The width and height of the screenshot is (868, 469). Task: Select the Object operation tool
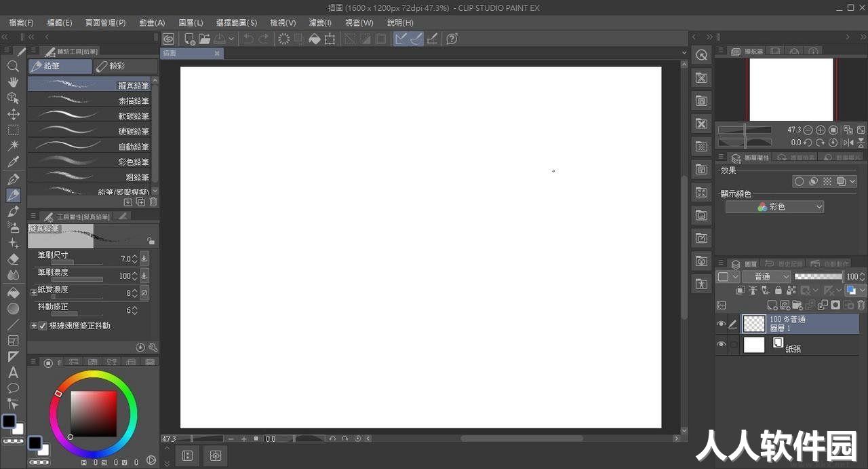(x=13, y=98)
